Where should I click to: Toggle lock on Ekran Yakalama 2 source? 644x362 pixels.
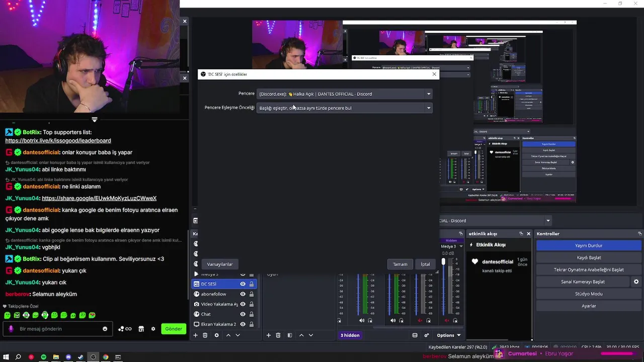[251, 324]
